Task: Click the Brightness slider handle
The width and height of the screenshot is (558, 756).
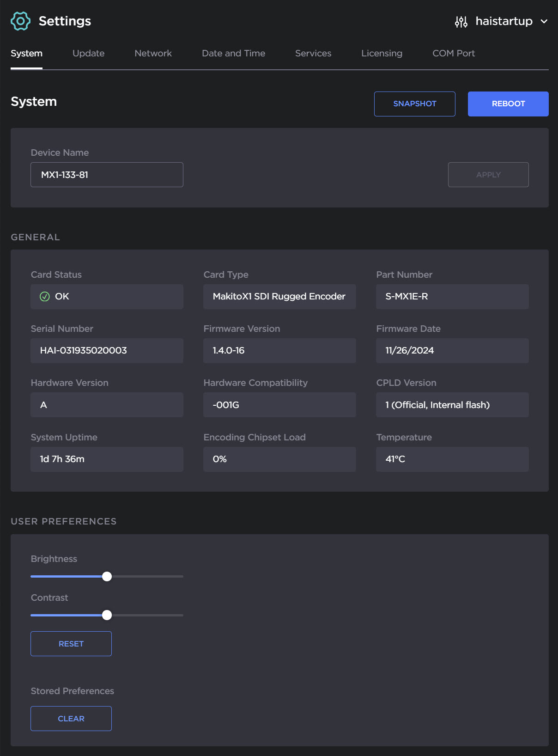Action: 107,576
